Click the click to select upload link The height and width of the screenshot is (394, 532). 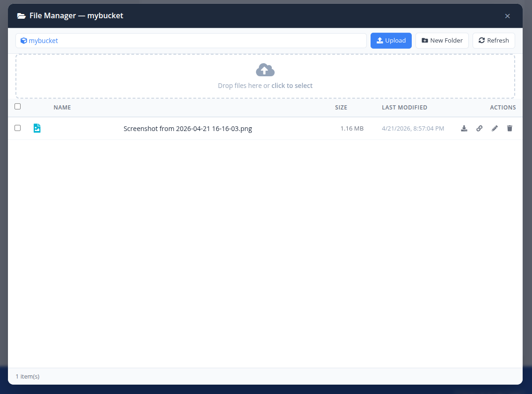point(292,86)
